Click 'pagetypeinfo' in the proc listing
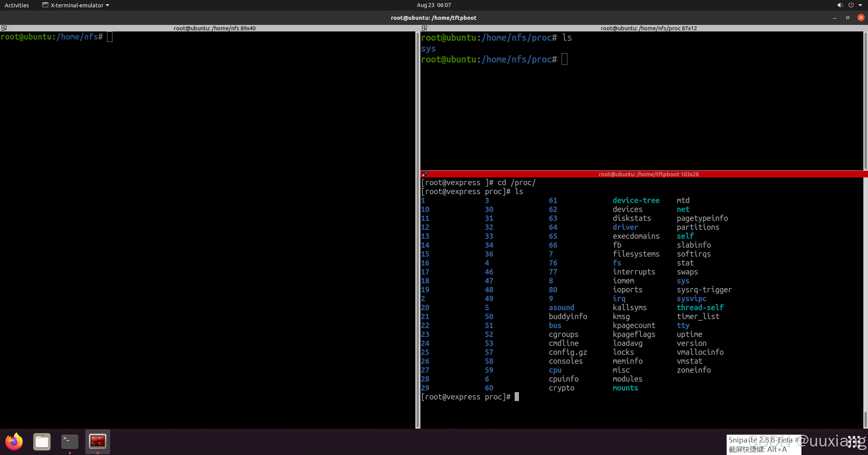Image resolution: width=868 pixels, height=455 pixels. 702,218
